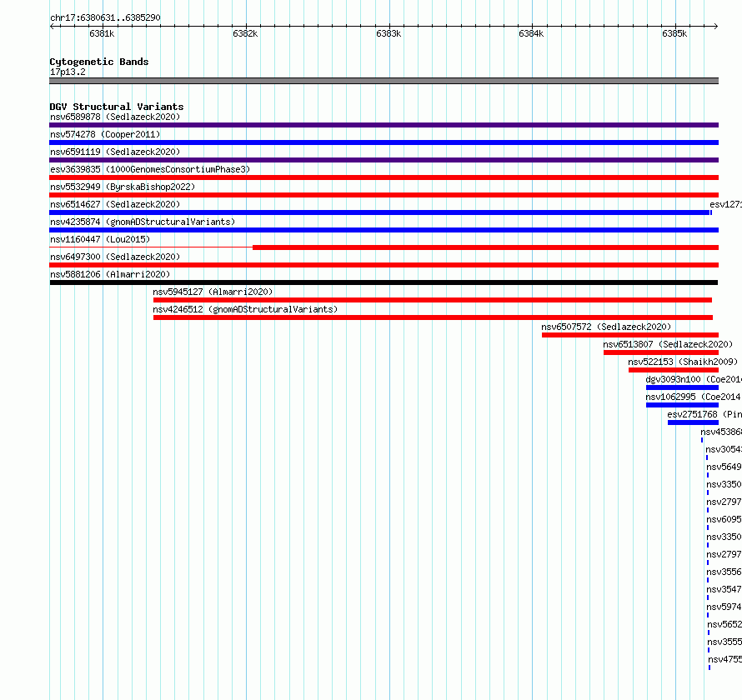This screenshot has width=742, height=700.
Task: Open the nsv4246512 (gnomADStructuralVariants) label
Action: (x=245, y=309)
